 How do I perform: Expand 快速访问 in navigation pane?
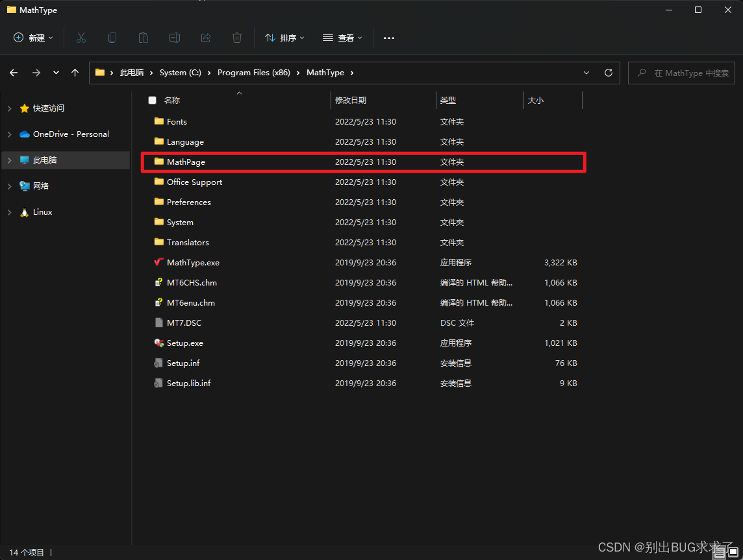(x=10, y=108)
